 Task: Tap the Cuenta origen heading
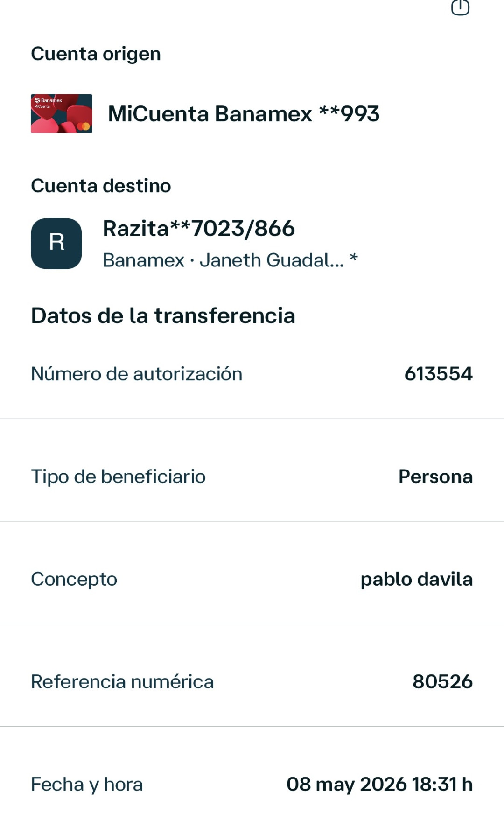(96, 54)
